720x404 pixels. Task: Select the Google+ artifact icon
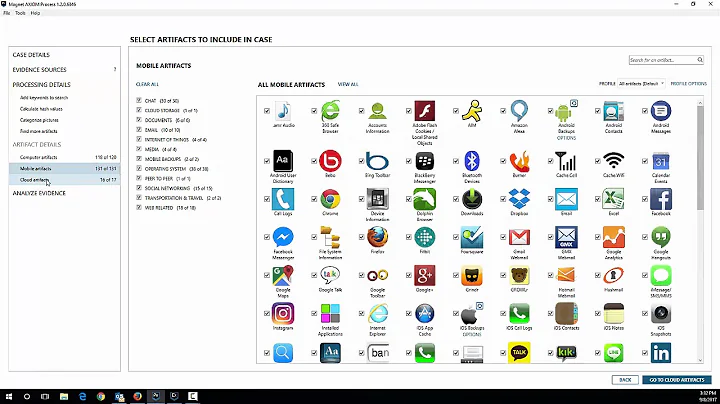click(x=425, y=275)
